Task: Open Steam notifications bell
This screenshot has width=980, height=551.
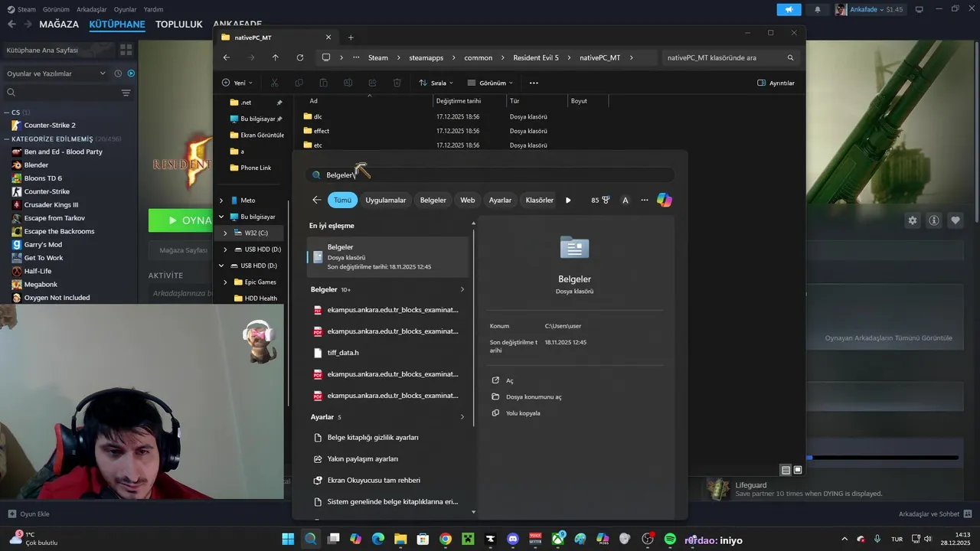Action: [817, 9]
